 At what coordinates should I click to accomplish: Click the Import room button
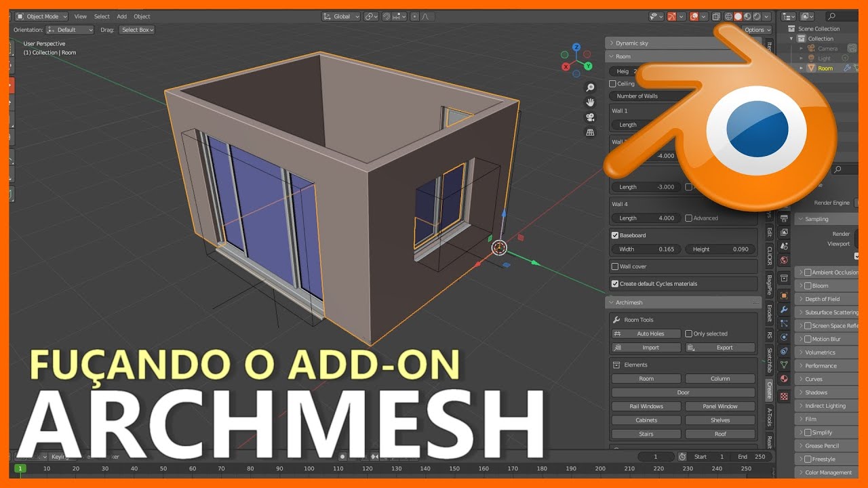click(646, 348)
